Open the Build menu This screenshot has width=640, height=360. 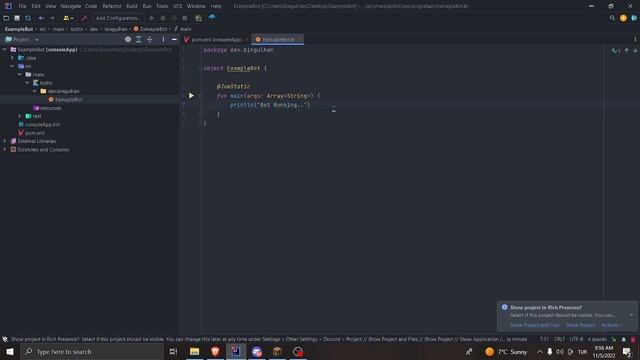point(132,6)
